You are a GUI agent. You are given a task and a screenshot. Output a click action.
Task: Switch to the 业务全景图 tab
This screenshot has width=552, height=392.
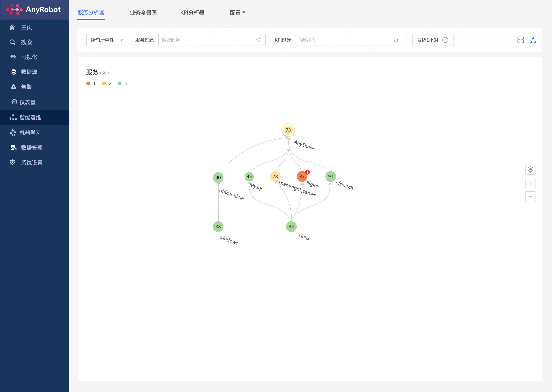pos(143,13)
